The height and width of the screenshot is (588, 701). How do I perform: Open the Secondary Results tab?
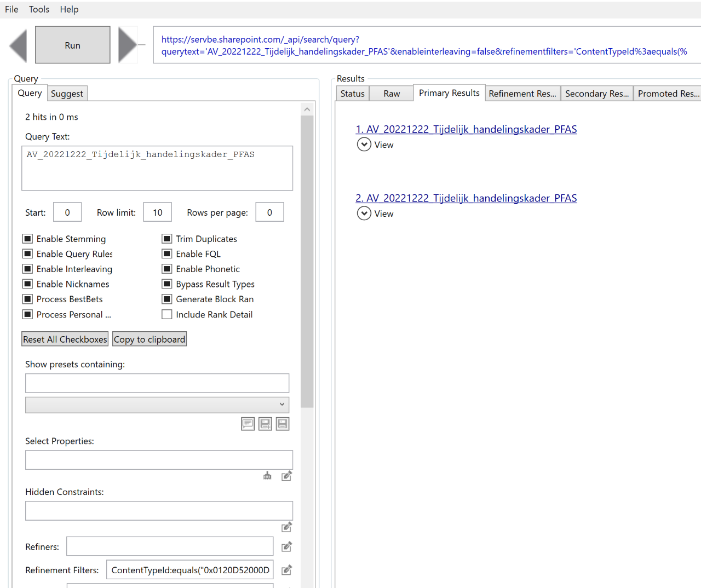(x=597, y=94)
